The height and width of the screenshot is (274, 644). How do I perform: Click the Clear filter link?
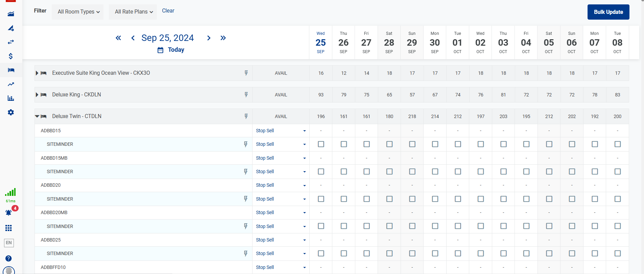(168, 11)
